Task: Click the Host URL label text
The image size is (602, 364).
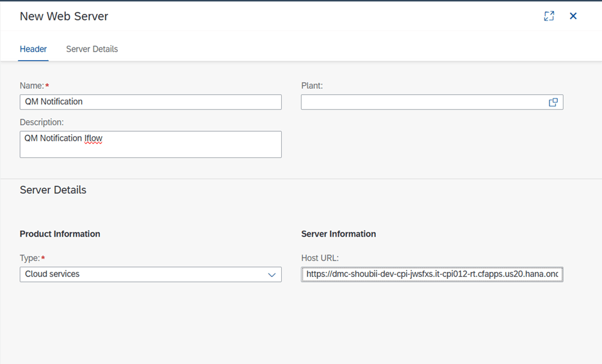Action: click(x=320, y=258)
